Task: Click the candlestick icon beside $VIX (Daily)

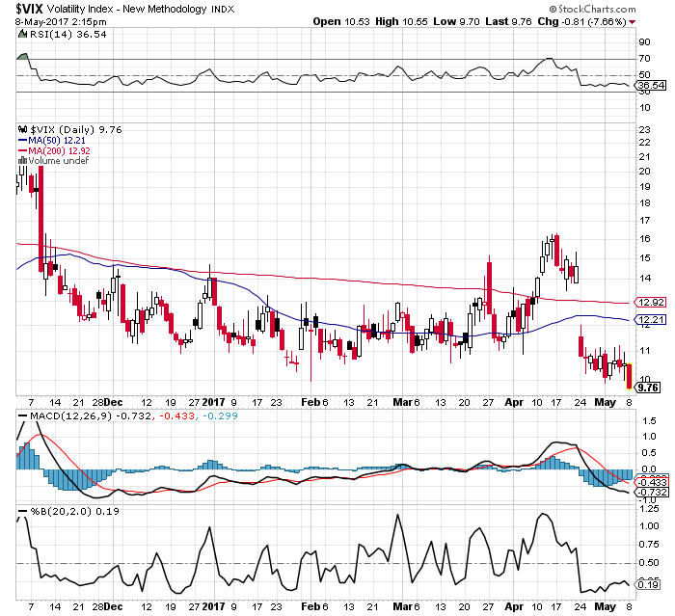Action: (22, 129)
